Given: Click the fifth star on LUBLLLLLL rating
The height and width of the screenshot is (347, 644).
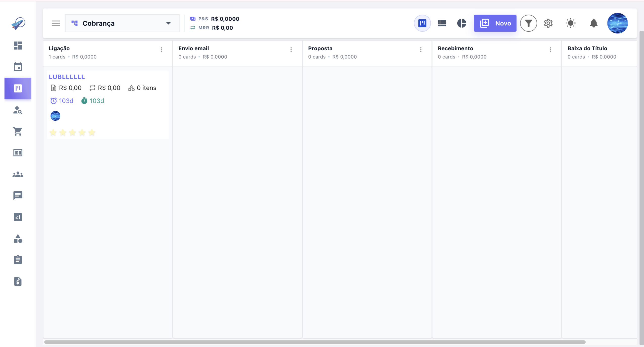Looking at the screenshot, I should click(x=92, y=132).
